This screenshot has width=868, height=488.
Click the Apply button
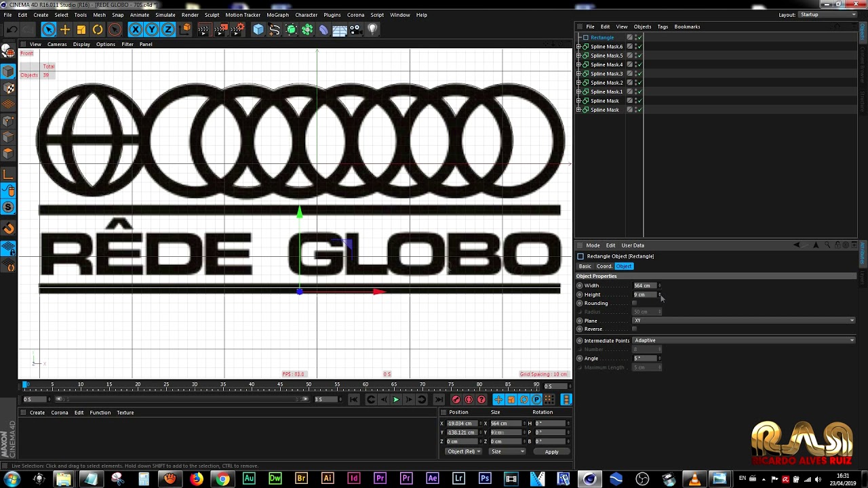tap(551, 452)
